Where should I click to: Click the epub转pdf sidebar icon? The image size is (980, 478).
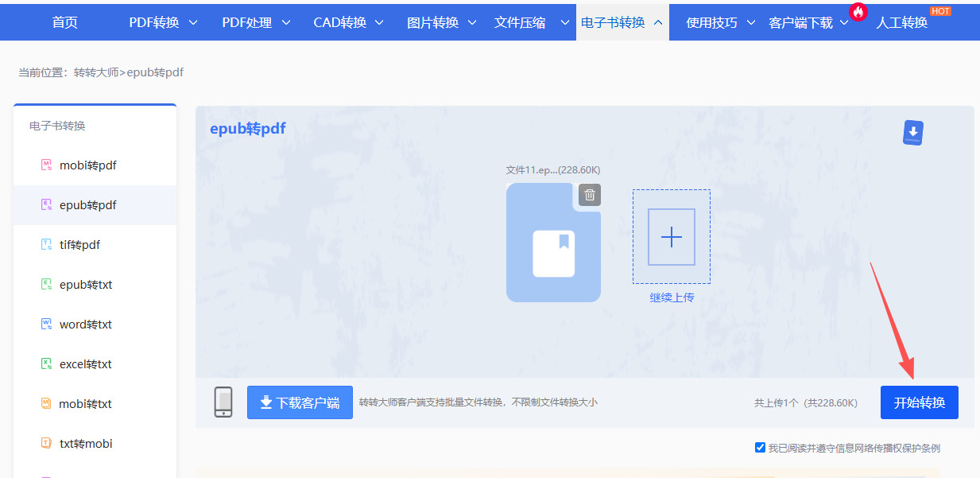tap(46, 205)
